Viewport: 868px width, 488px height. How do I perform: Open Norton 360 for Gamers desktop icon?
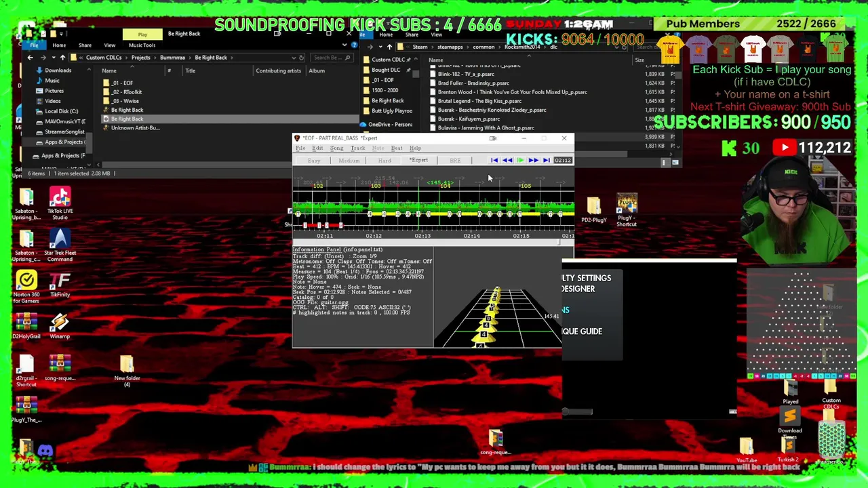point(26,287)
